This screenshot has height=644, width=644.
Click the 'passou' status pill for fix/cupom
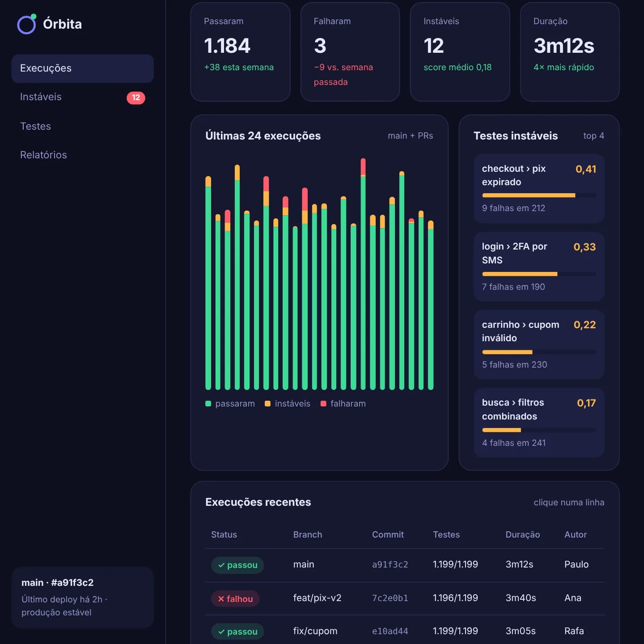tap(237, 632)
